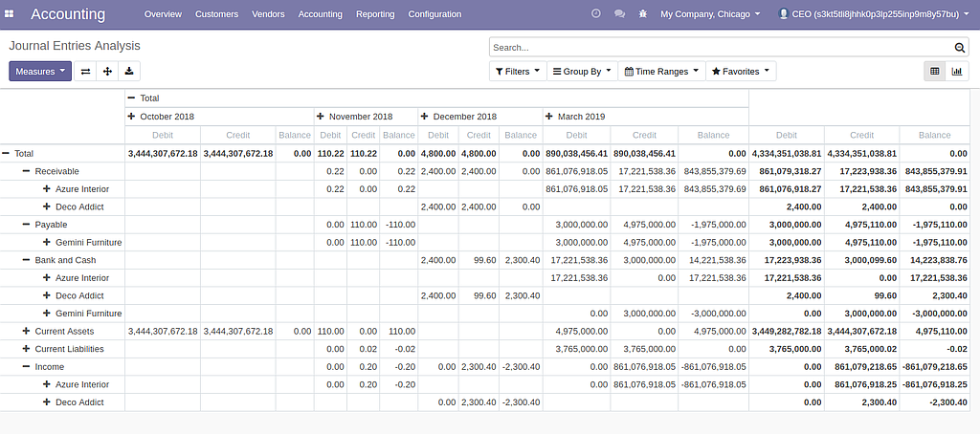980x434 pixels.
Task: Click cell value 843,855,379.69
Action: point(714,171)
